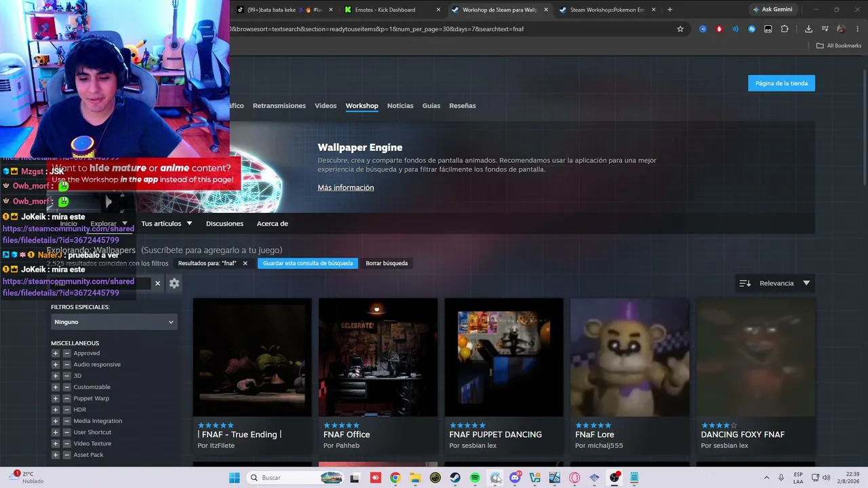Open the Reseñas community tab
This screenshot has width=868, height=488.
pos(462,106)
